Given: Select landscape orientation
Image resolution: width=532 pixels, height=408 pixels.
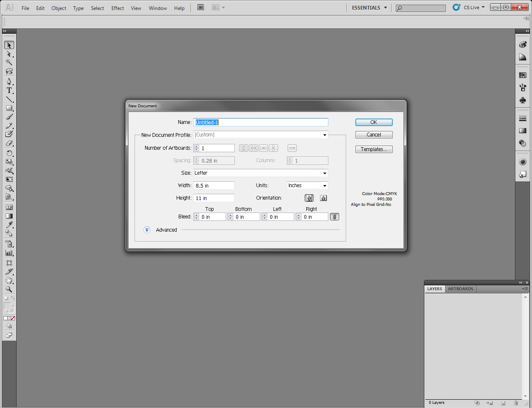Looking at the screenshot, I should pyautogui.click(x=323, y=198).
